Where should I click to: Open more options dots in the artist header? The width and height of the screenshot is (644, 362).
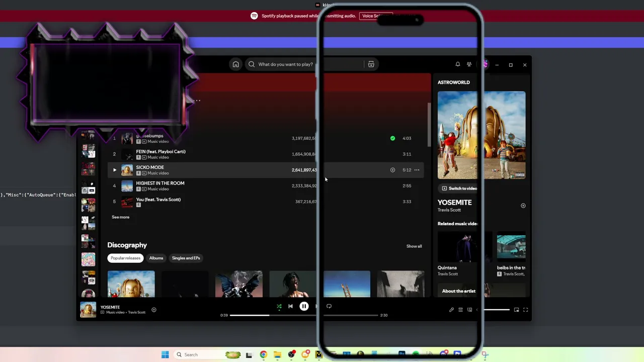pos(198,101)
